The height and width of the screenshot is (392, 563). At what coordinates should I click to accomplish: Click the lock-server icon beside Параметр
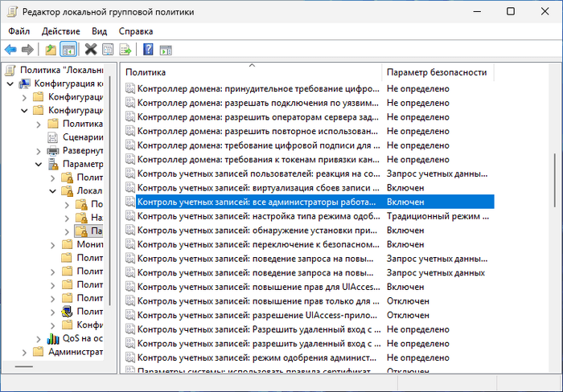pos(53,164)
